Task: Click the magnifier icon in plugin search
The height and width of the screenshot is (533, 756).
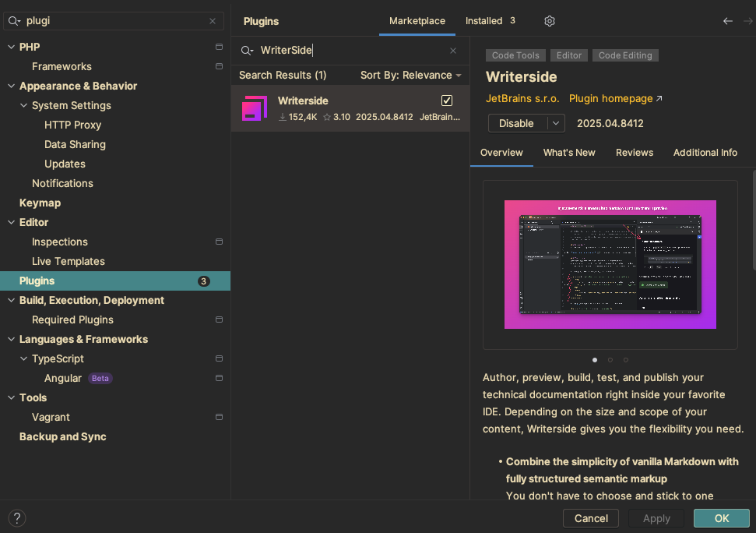Action: tap(247, 51)
